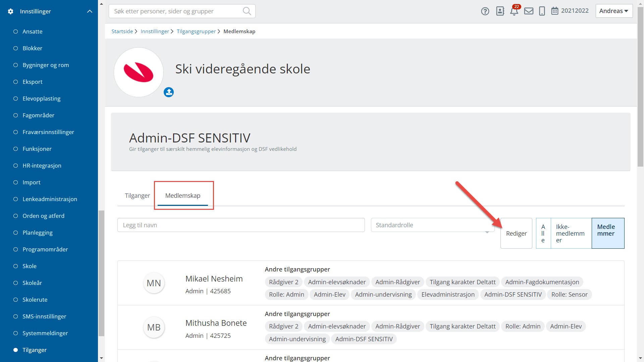Go to Tilgangsgrupper breadcrumb
The width and height of the screenshot is (644, 362).
(196, 31)
